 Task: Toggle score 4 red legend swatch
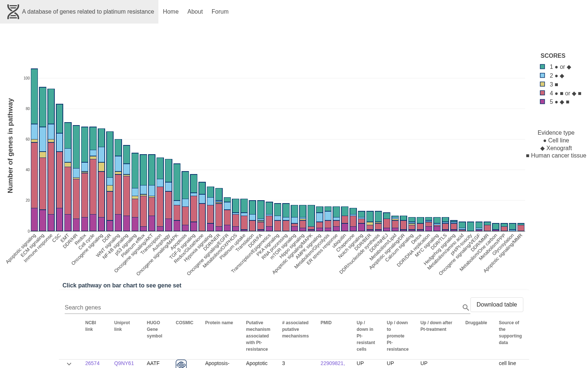point(542,93)
